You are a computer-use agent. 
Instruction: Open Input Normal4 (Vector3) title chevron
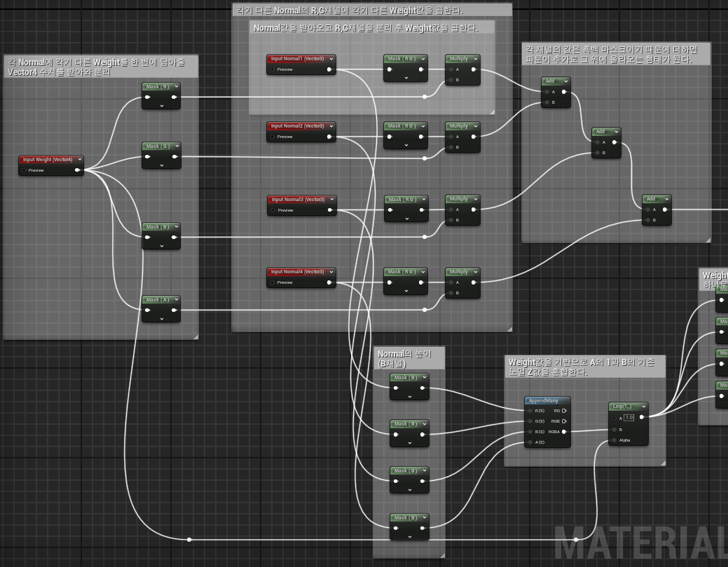click(331, 272)
